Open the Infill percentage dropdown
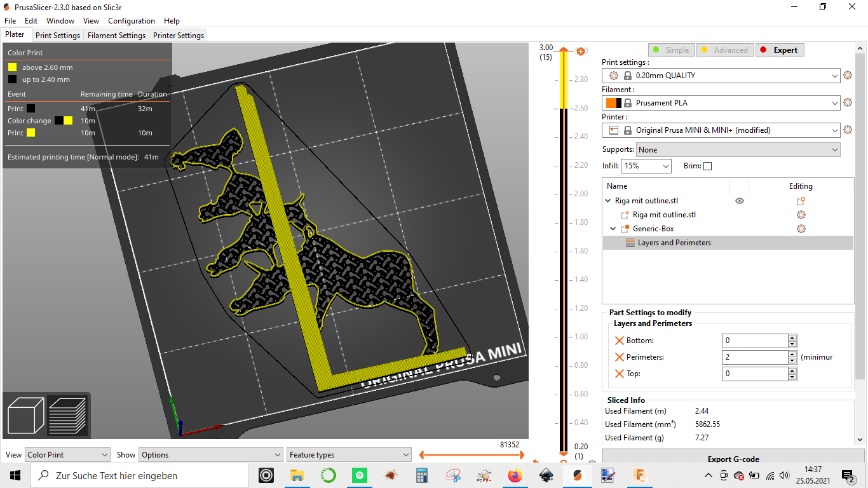This screenshot has width=868, height=488. coord(646,166)
